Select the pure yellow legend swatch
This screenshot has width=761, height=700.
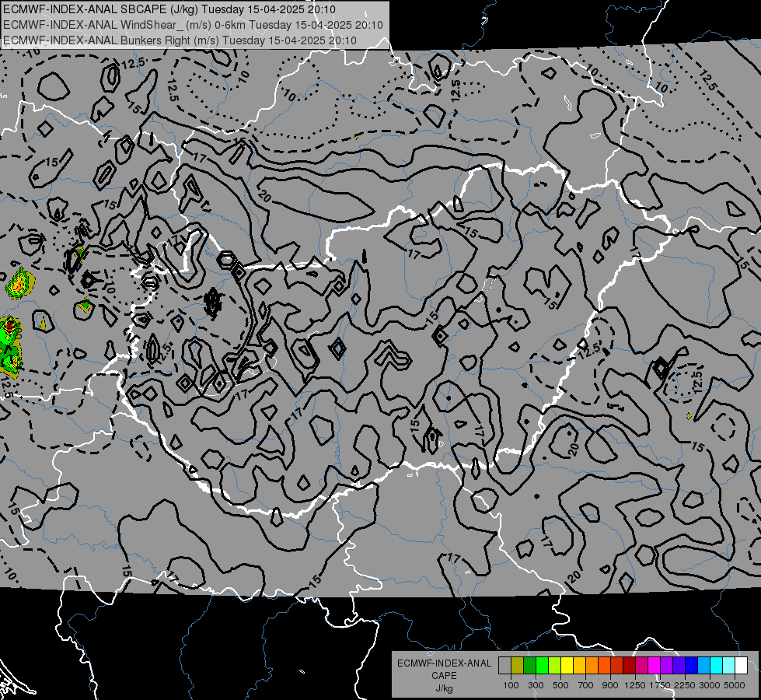coord(567,665)
